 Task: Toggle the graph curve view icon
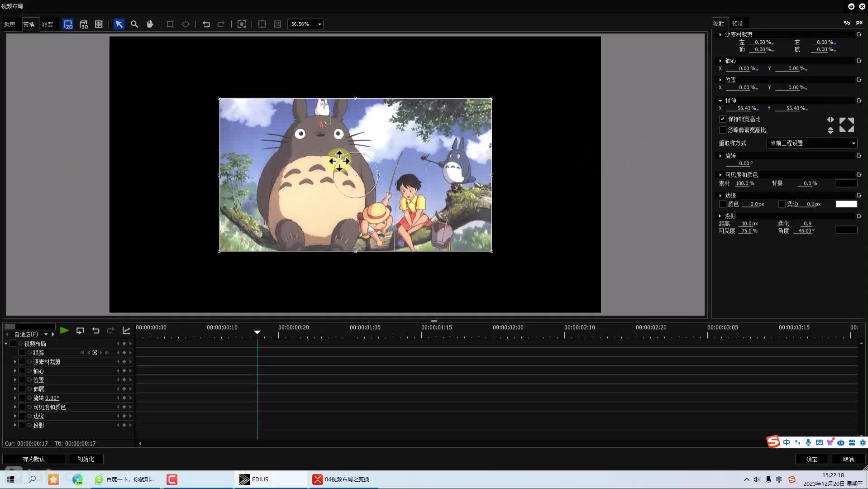[126, 331]
